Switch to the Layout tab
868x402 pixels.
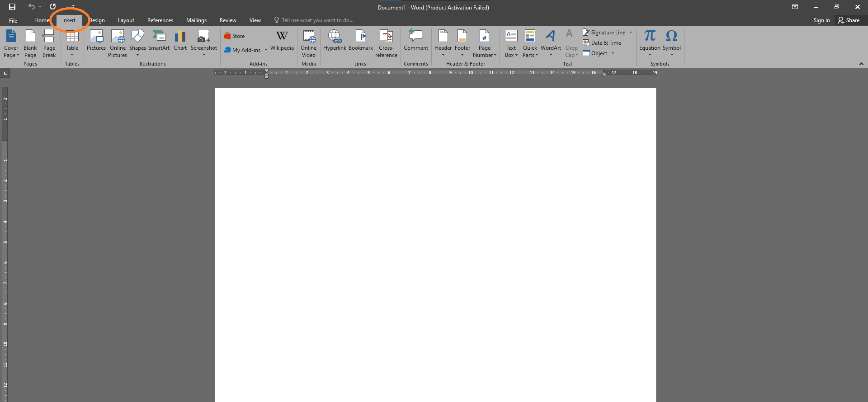[x=126, y=20]
